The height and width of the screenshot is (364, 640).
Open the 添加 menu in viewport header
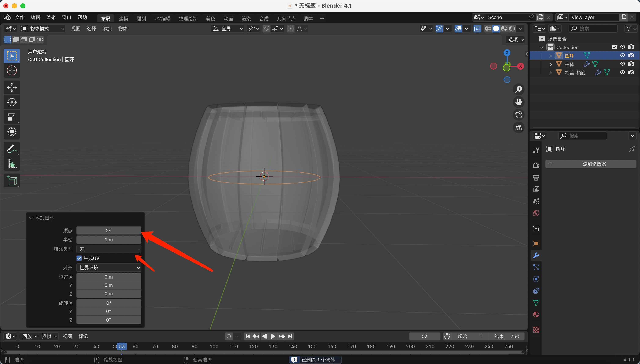107,29
